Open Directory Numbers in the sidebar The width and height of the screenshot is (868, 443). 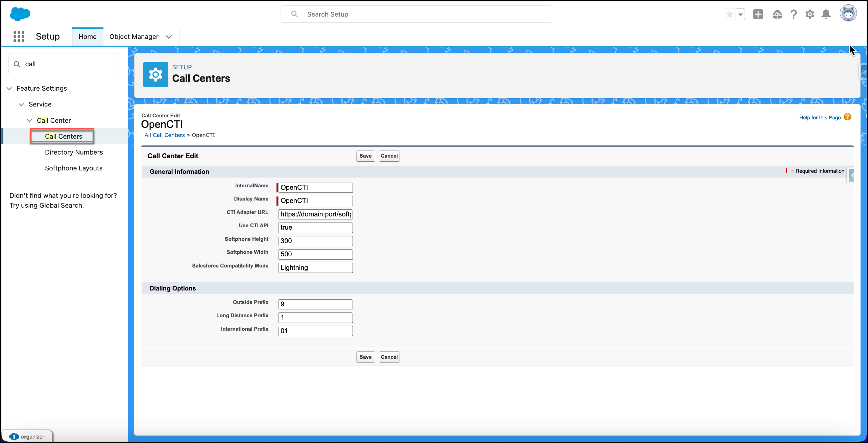click(x=74, y=152)
